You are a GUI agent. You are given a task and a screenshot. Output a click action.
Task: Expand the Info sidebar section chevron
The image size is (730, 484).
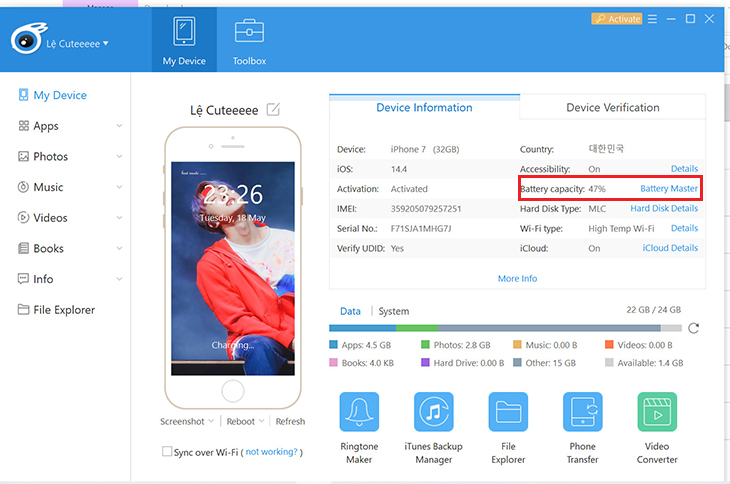tap(119, 279)
